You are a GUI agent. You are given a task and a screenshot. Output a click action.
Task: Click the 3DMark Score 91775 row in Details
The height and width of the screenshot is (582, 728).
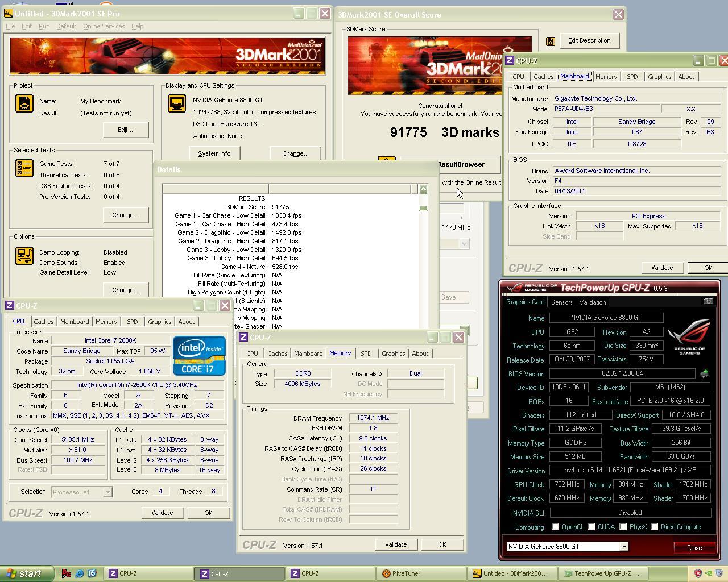290,207
